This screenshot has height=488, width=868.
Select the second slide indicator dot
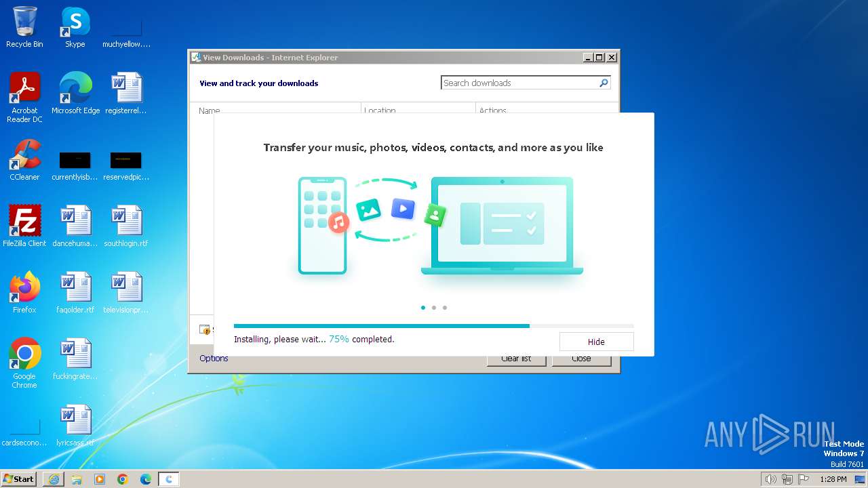(x=434, y=308)
